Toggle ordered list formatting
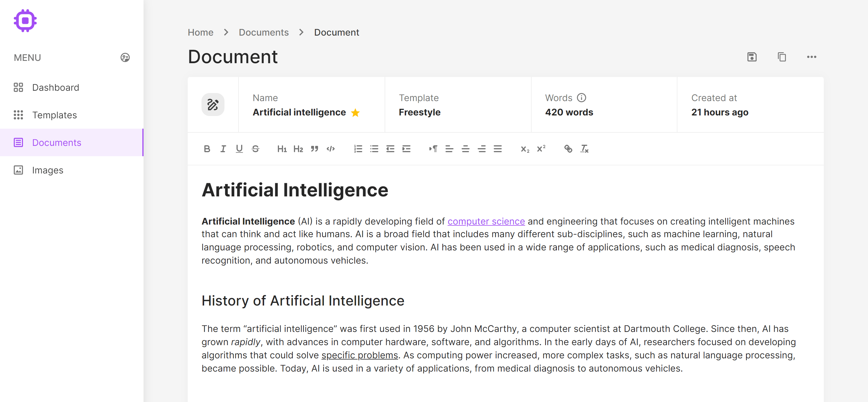This screenshot has width=868, height=402. [x=358, y=148]
